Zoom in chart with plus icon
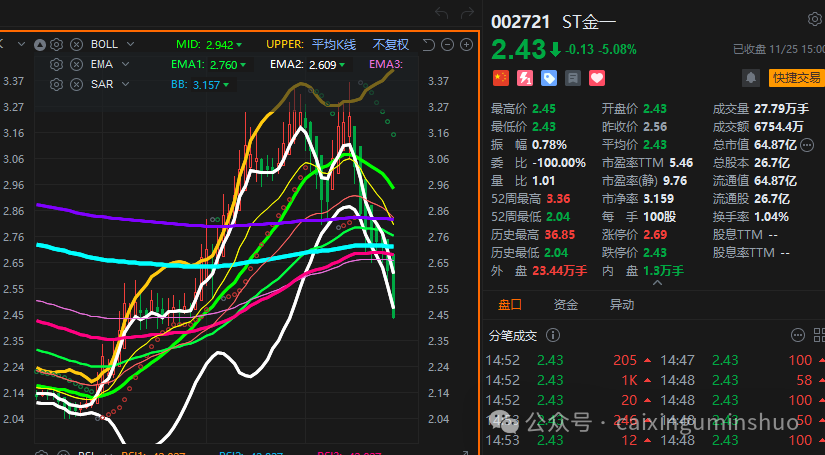This screenshot has width=825, height=455. point(466,44)
